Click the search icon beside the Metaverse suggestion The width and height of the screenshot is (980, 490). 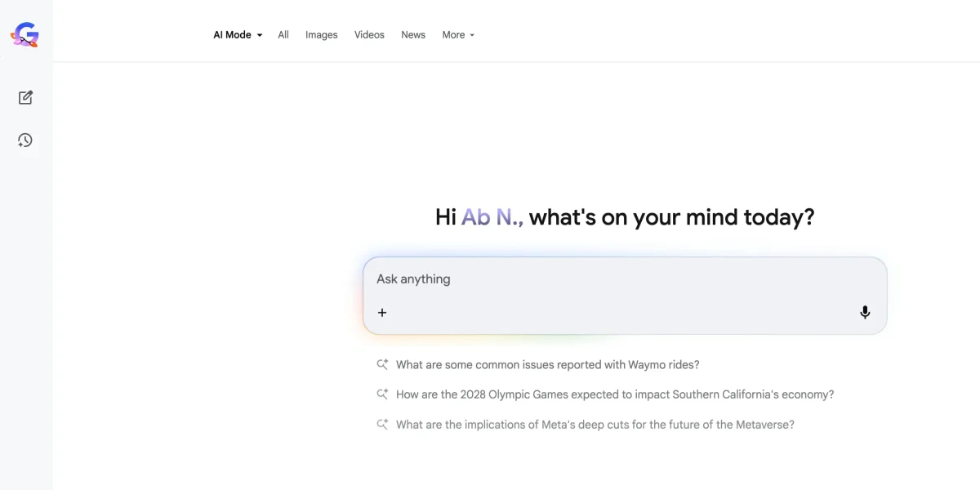tap(381, 424)
